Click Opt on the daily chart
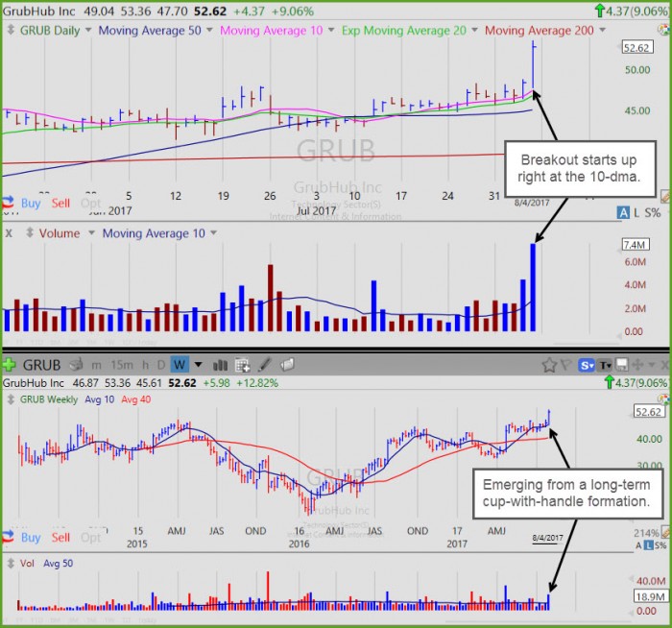This screenshot has height=628, width=672. tap(90, 203)
